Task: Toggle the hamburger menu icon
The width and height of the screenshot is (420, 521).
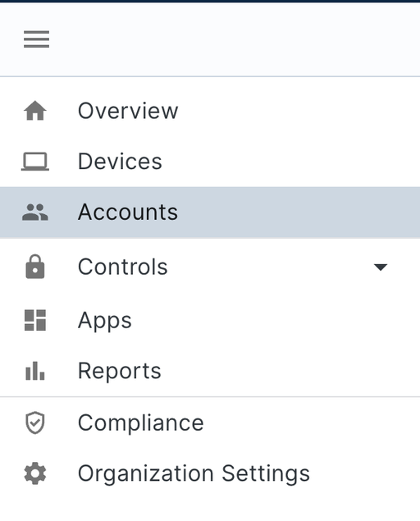Action: 37,39
